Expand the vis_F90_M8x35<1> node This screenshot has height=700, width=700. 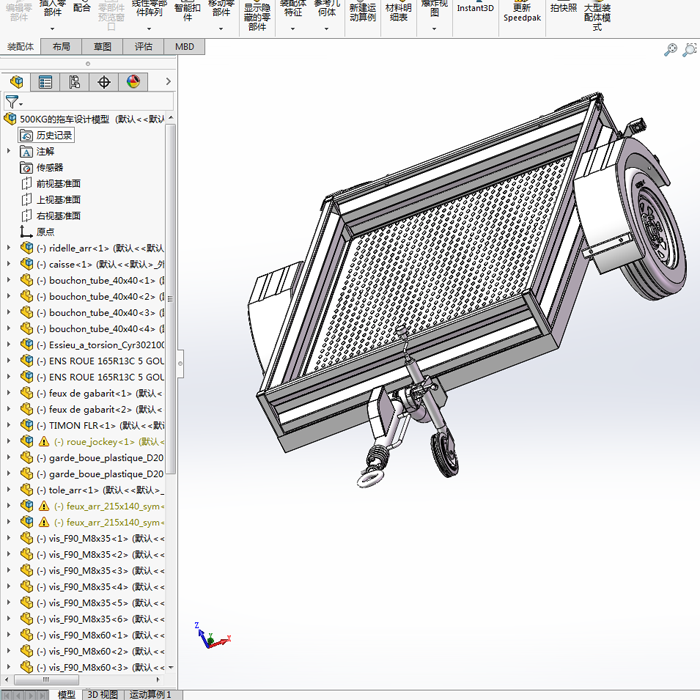8,538
